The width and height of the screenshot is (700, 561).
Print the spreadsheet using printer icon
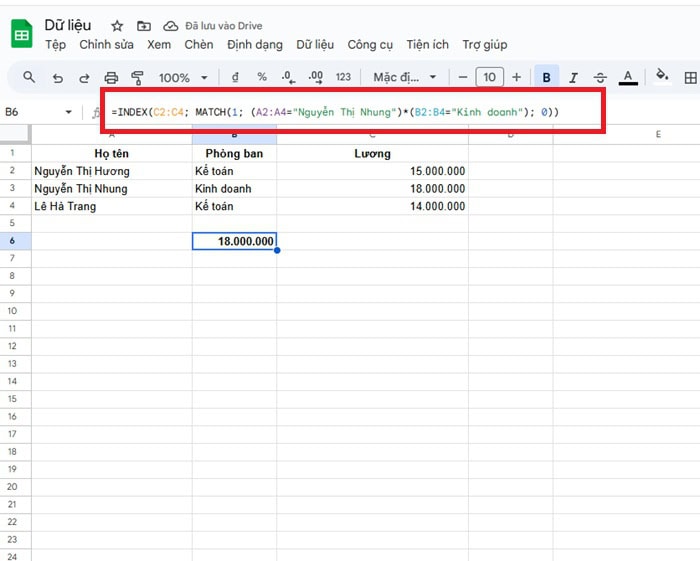111,77
